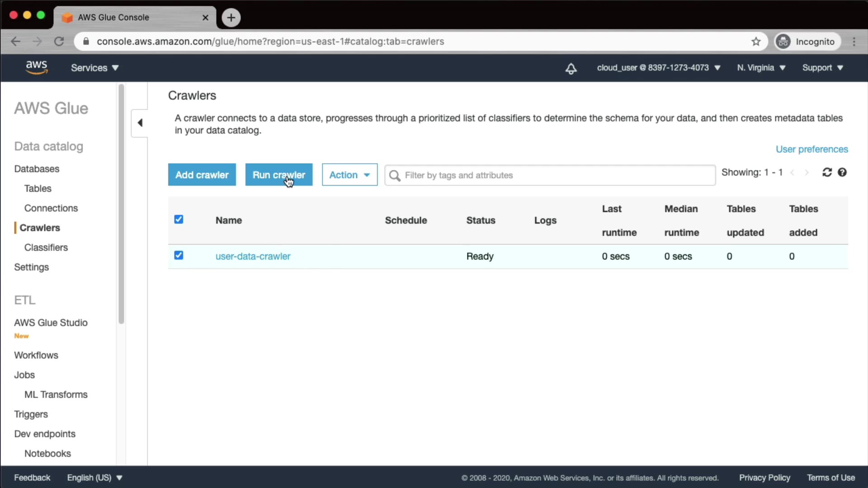This screenshot has height=488, width=868.
Task: Click the AWS logo home icon
Action: 36,67
